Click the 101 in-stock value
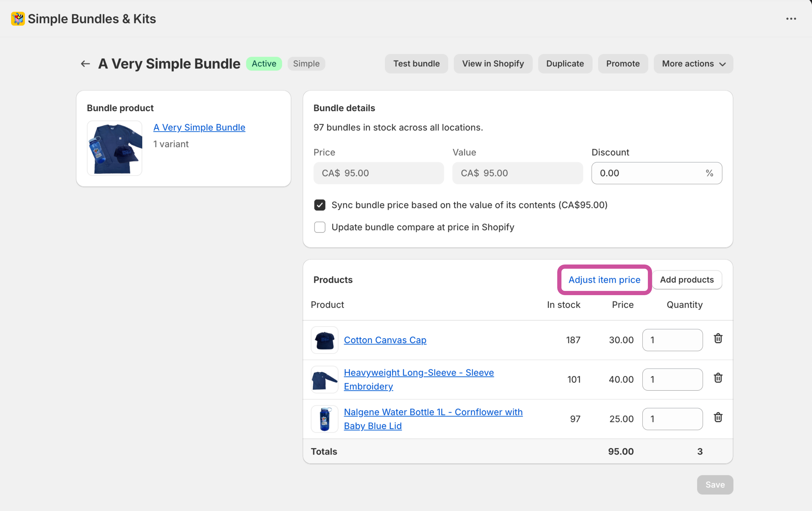 point(574,379)
